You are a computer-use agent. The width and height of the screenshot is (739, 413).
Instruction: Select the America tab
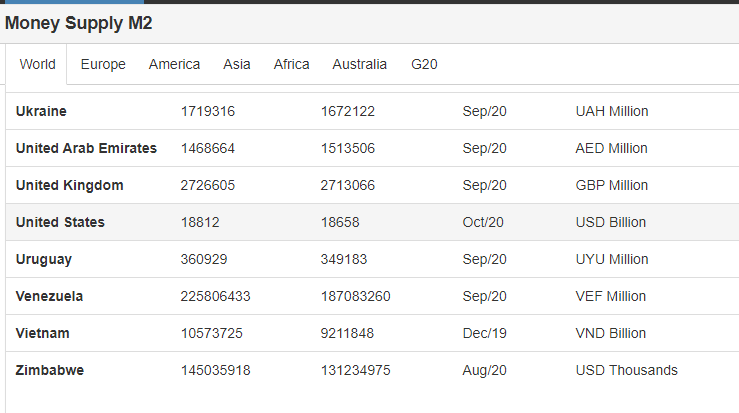coord(174,64)
